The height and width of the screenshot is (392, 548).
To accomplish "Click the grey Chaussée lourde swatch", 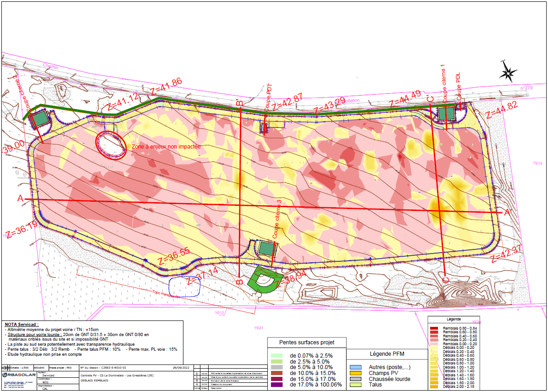I will (355, 379).
